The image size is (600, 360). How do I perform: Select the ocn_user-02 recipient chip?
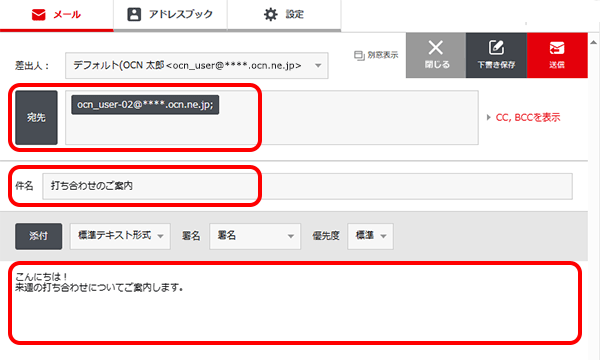point(145,104)
